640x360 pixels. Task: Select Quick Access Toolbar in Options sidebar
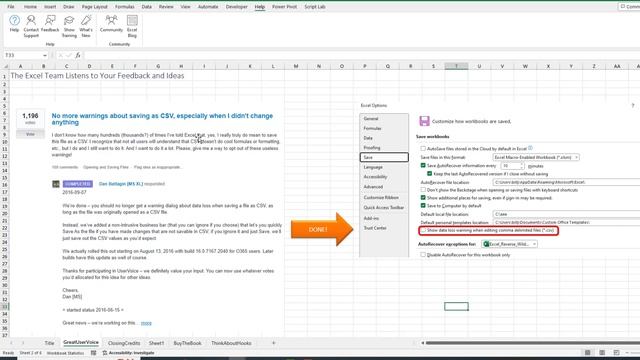(x=384, y=207)
